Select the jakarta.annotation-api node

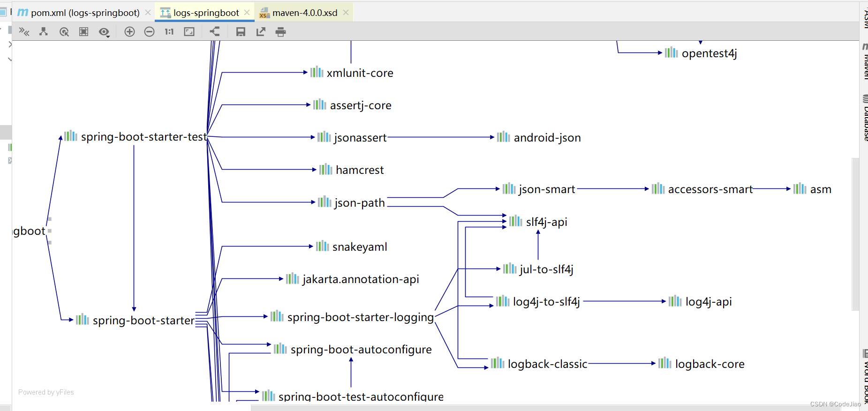(353, 279)
